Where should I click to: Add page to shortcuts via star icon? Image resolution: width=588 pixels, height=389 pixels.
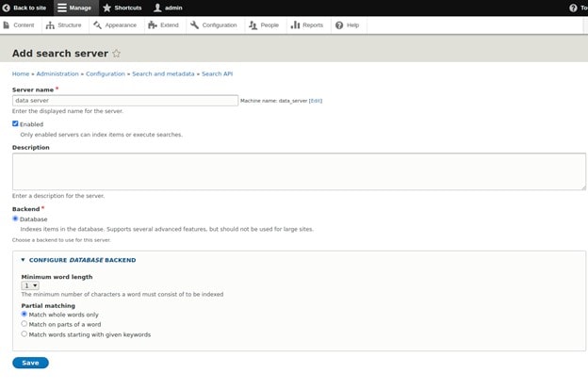116,53
